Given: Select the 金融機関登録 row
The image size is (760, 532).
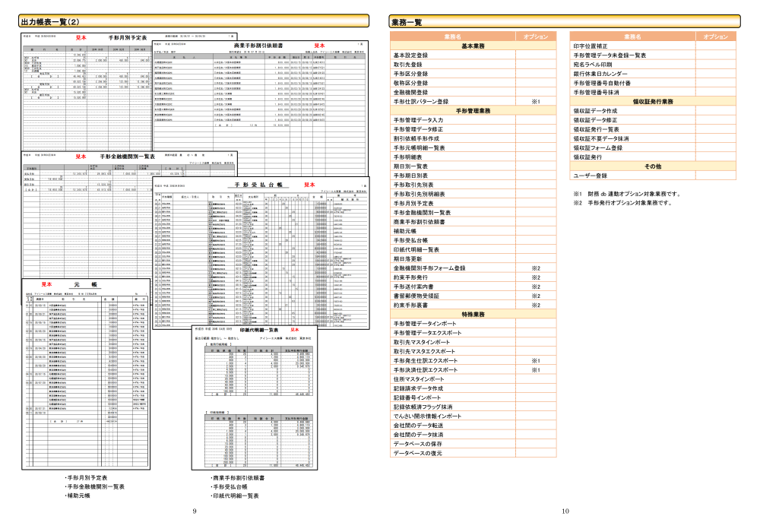Looking at the screenshot, I should (473, 92).
